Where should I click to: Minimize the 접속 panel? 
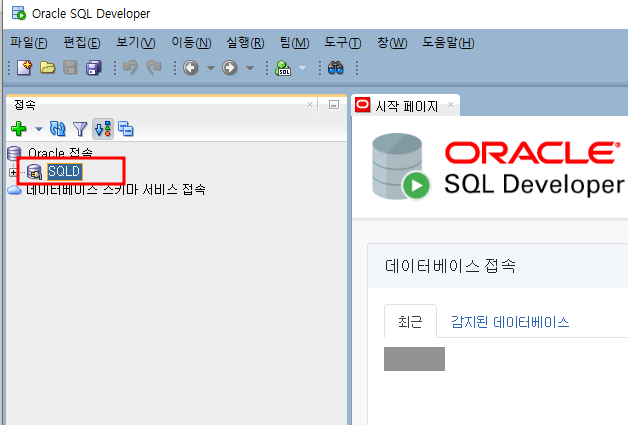point(334,105)
